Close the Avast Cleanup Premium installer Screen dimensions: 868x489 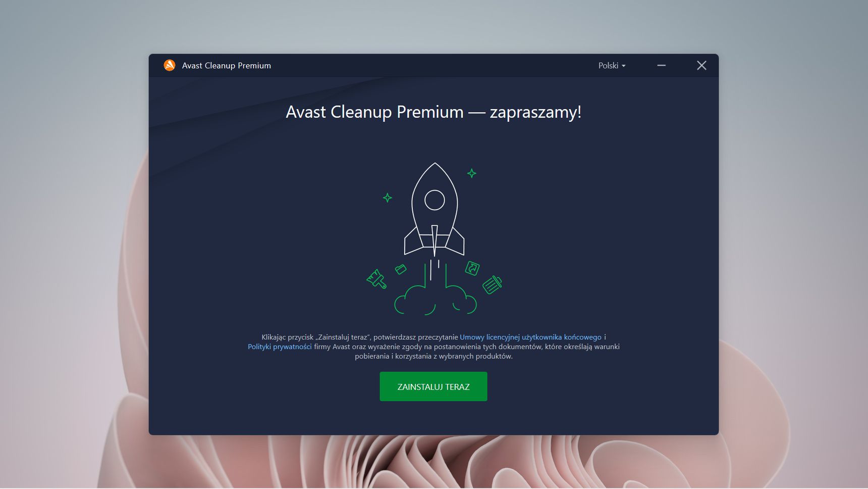pos(701,65)
